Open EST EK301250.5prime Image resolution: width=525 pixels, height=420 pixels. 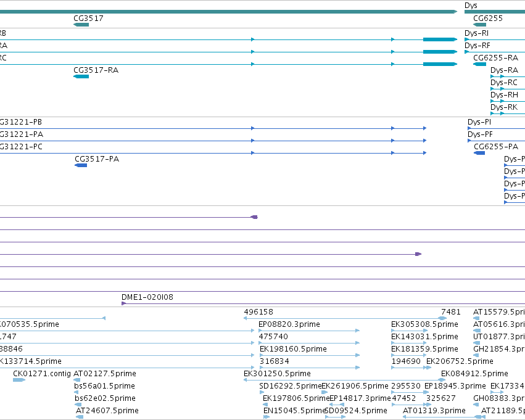click(277, 374)
